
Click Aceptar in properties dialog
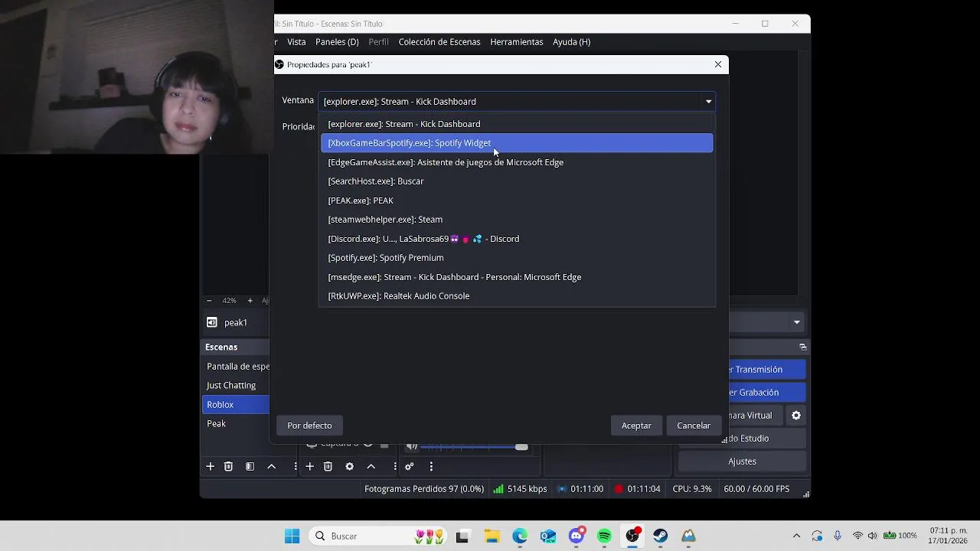636,425
